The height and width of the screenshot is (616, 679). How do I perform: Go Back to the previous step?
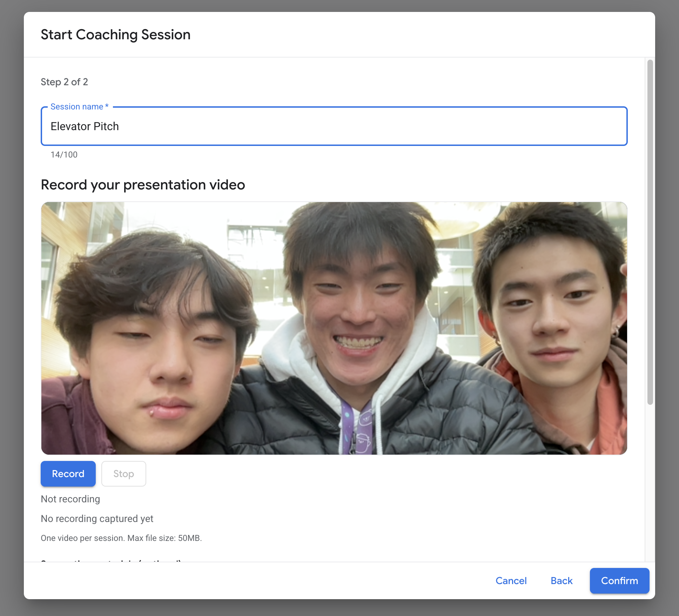coord(562,581)
